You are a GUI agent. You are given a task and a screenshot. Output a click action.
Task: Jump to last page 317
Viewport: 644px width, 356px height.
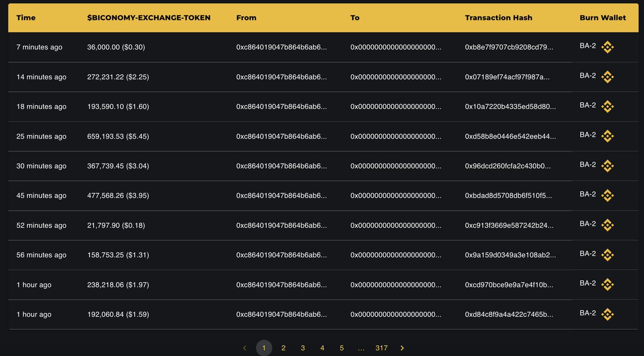click(x=382, y=348)
